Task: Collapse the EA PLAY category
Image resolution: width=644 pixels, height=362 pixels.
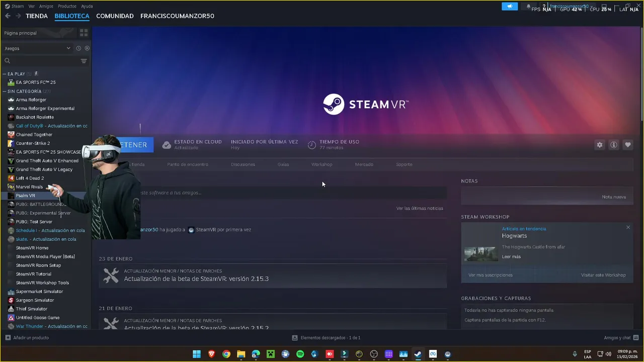Action: pos(5,74)
